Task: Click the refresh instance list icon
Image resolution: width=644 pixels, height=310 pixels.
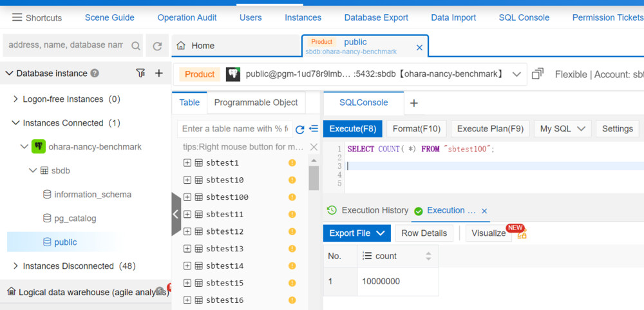Action: (157, 46)
